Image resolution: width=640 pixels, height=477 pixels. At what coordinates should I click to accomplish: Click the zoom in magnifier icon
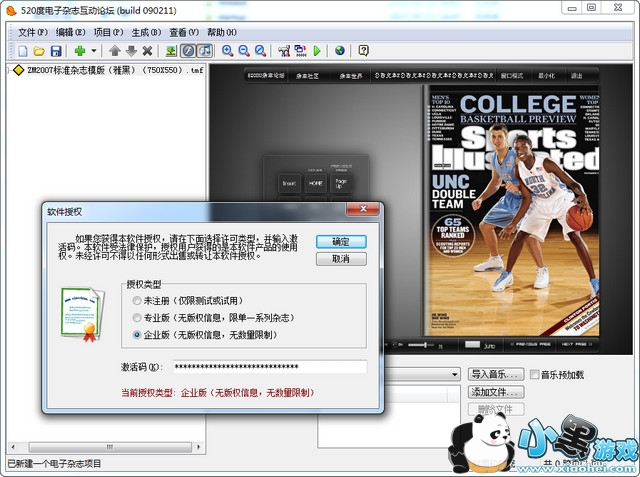click(228, 50)
